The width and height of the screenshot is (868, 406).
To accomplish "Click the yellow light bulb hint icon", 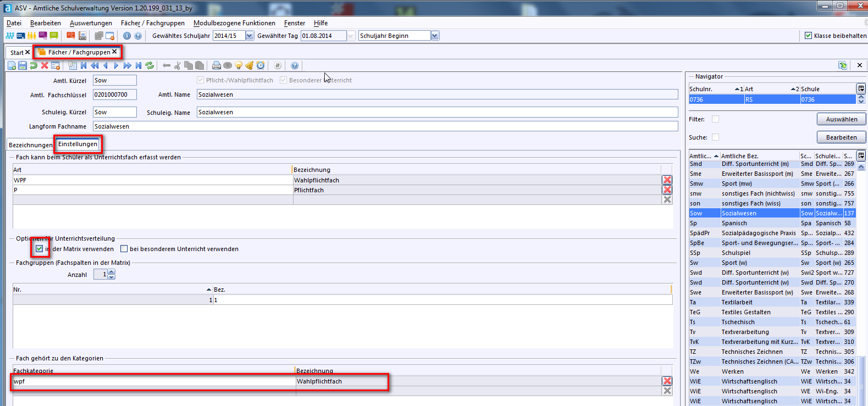I will 239,65.
